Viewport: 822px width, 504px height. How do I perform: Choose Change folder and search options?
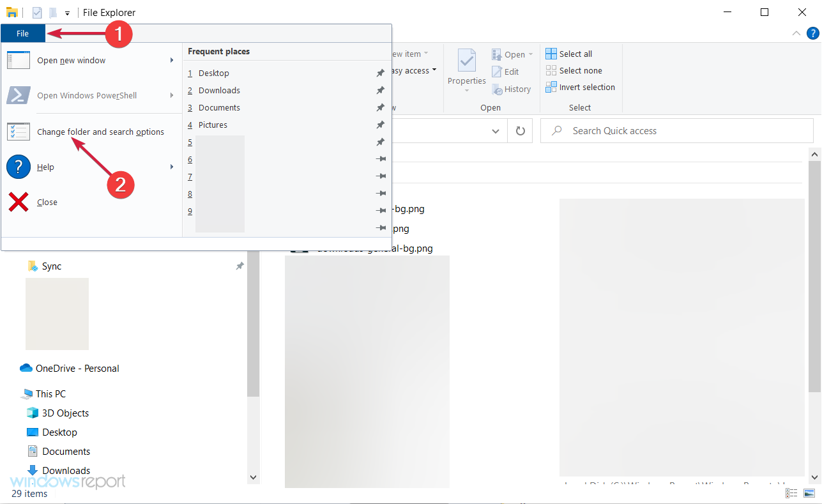(100, 132)
